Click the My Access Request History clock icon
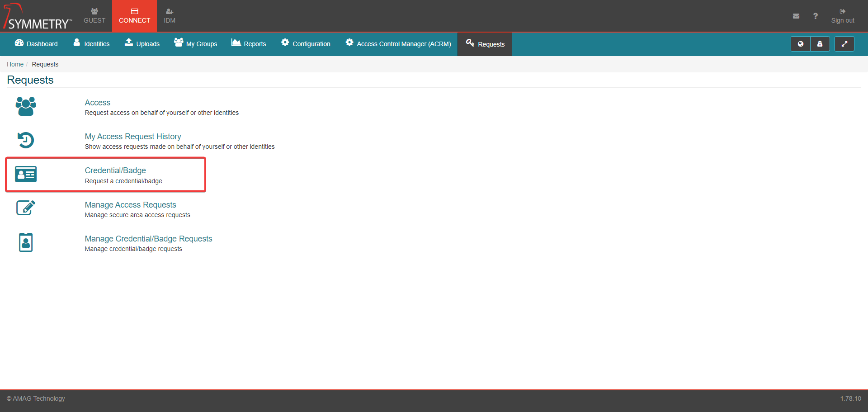The height and width of the screenshot is (412, 868). pyautogui.click(x=26, y=140)
